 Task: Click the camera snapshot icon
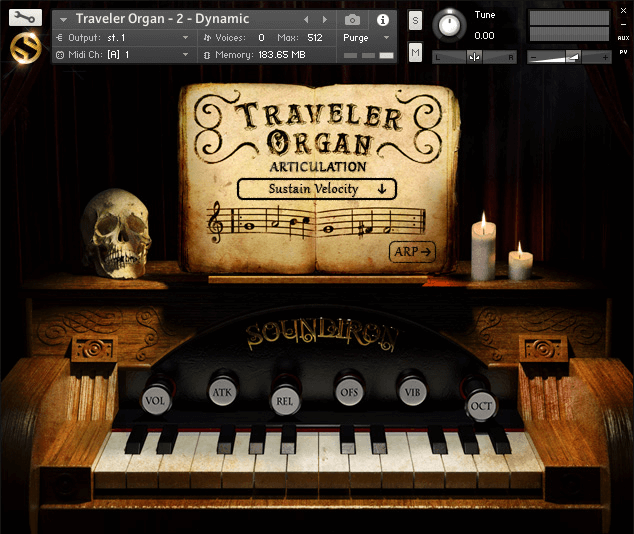[352, 20]
